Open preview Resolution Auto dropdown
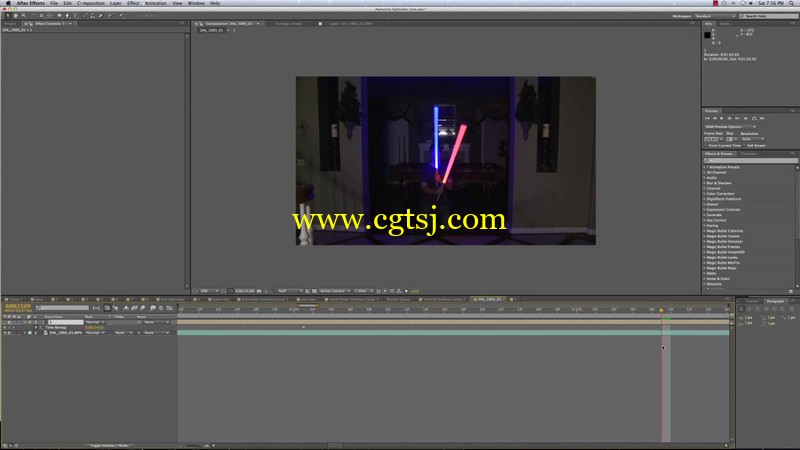 753,139
